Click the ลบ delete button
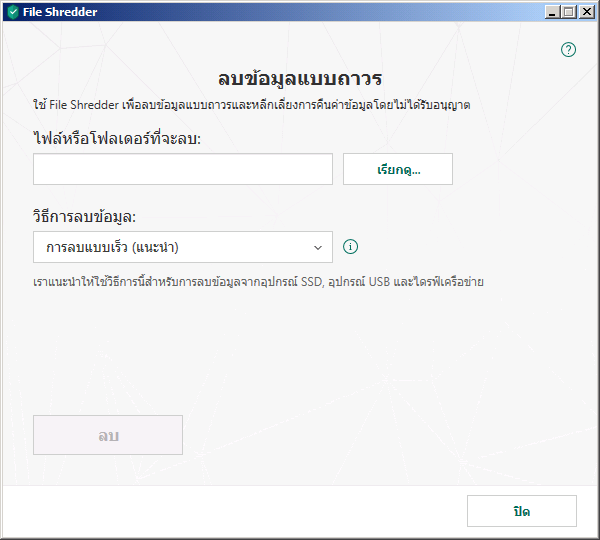 tap(108, 435)
